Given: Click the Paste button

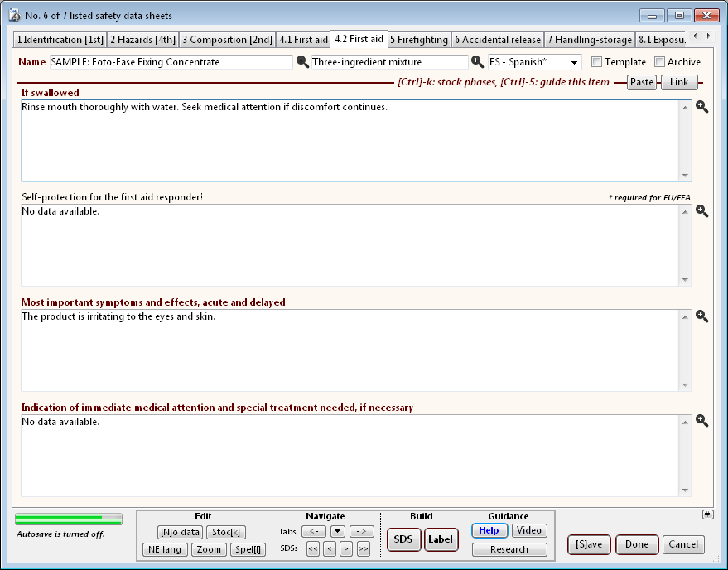Looking at the screenshot, I should 642,82.
